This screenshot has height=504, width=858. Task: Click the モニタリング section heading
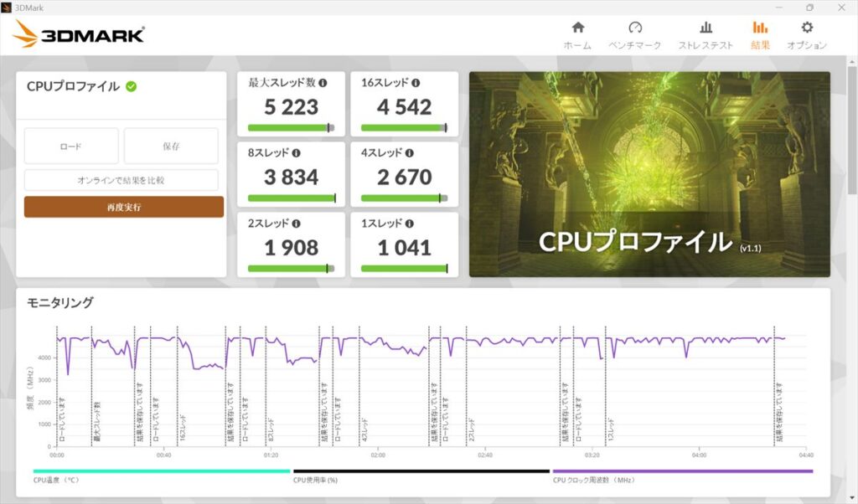click(x=60, y=302)
